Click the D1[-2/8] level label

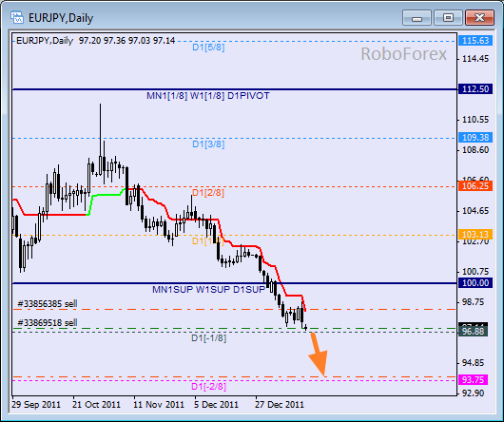click(208, 386)
